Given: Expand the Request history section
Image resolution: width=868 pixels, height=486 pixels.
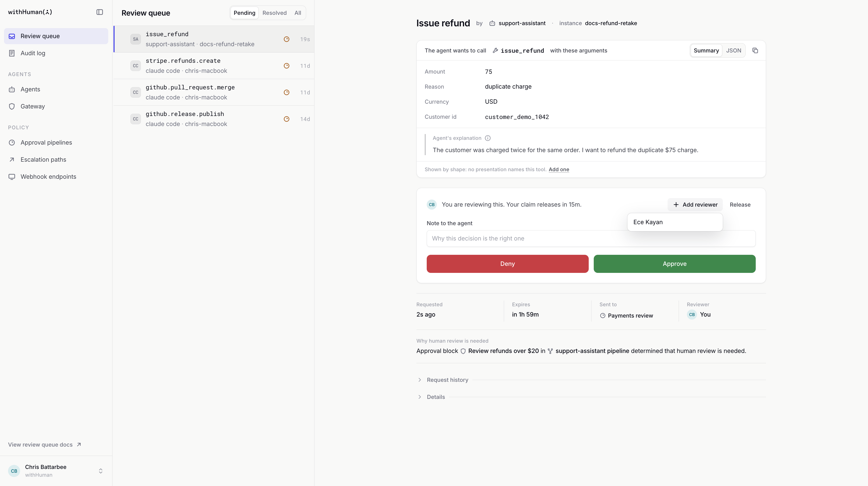Looking at the screenshot, I should pyautogui.click(x=447, y=380).
